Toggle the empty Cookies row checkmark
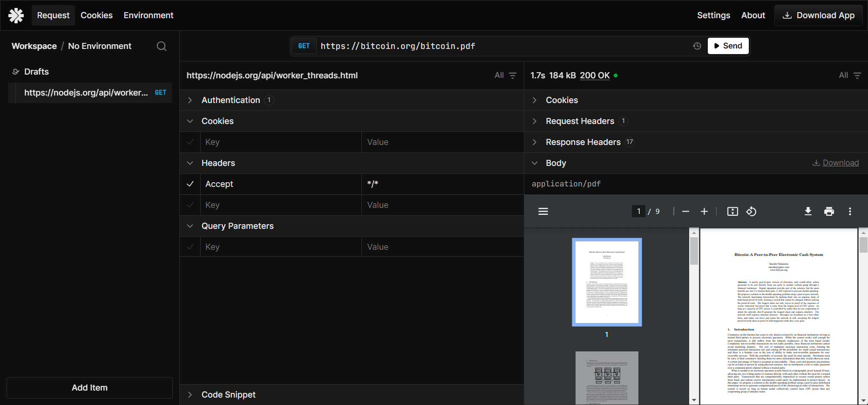This screenshot has width=868, height=405. pos(190,142)
